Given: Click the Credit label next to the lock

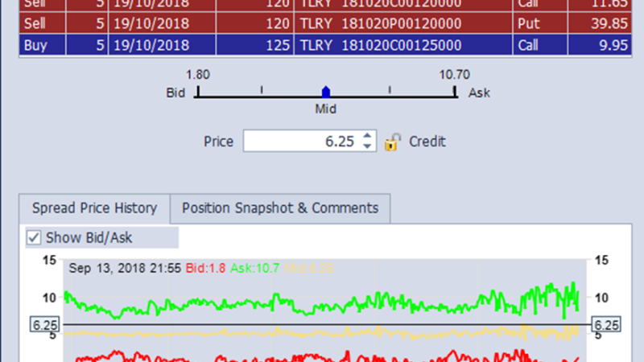Looking at the screenshot, I should point(427,142).
